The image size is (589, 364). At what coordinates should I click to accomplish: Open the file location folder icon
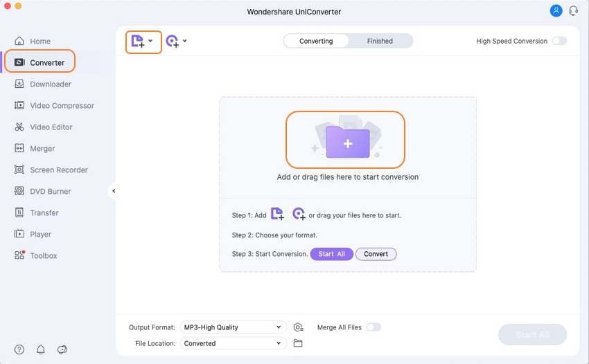click(x=298, y=343)
